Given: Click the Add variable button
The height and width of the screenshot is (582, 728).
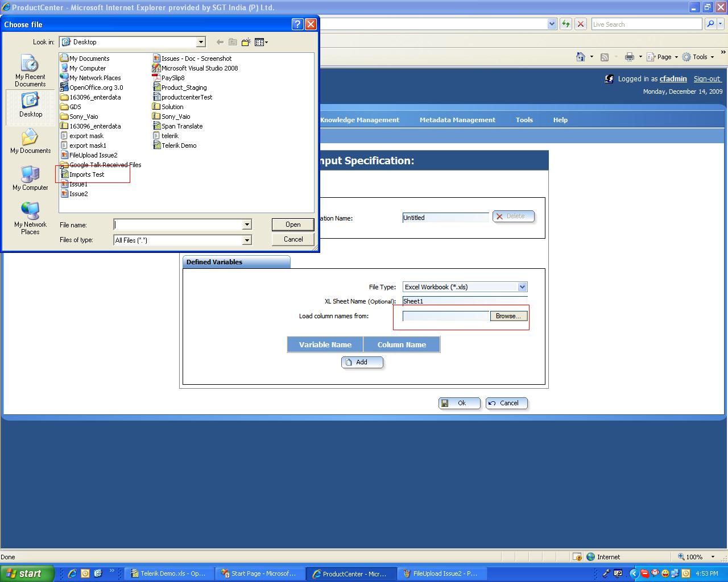Looking at the screenshot, I should coord(362,362).
